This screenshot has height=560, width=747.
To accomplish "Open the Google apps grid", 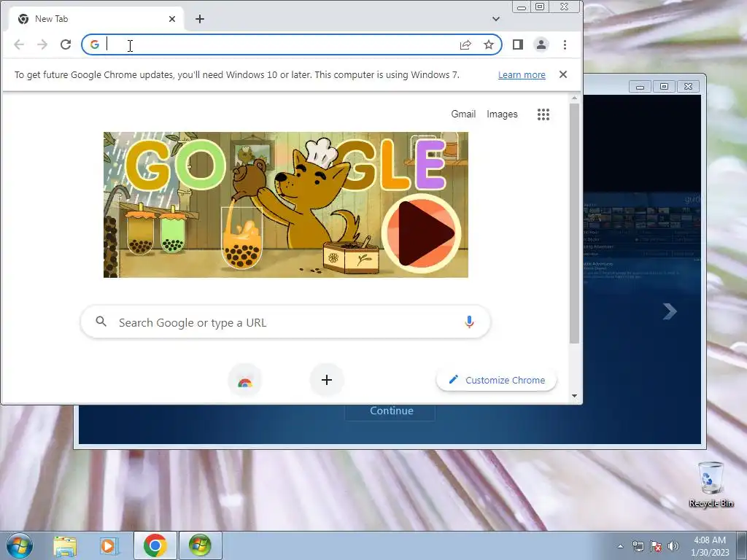I will [x=543, y=114].
